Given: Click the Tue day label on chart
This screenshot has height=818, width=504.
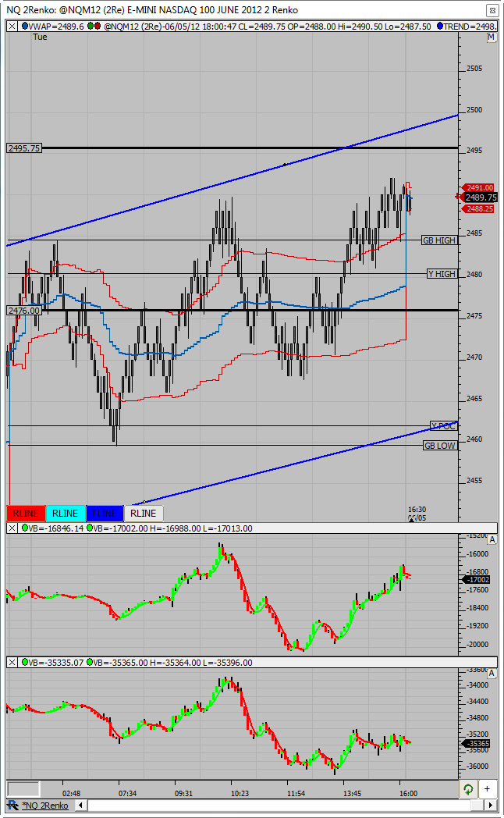Looking at the screenshot, I should click(x=40, y=37).
